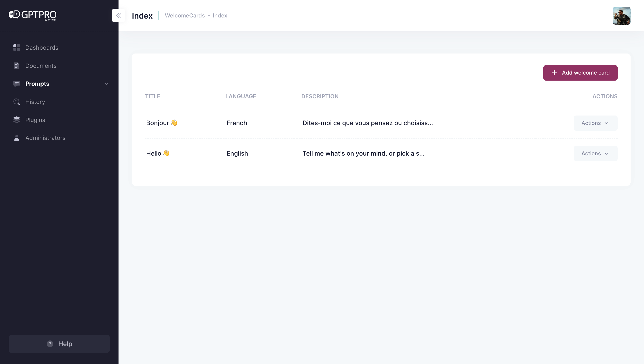Open the profile avatar picture
The width and height of the screenshot is (644, 364).
click(622, 15)
